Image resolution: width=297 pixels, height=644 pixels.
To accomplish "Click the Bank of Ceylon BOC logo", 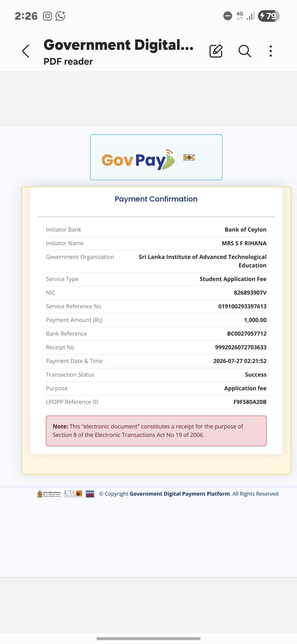I will click(189, 157).
